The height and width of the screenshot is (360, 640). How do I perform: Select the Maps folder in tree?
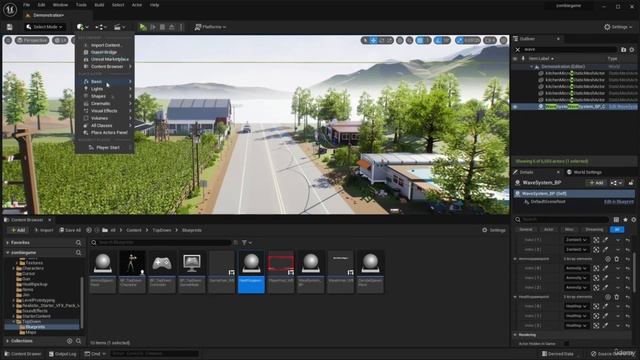click(x=31, y=332)
